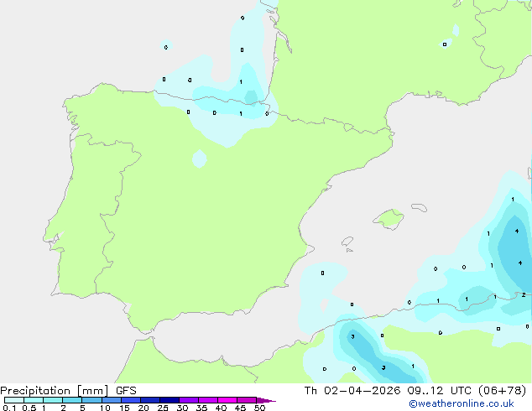The width and height of the screenshot is (532, 411).
Task: Select the 0.5–1 mm legend color swatch
Action: point(34,400)
